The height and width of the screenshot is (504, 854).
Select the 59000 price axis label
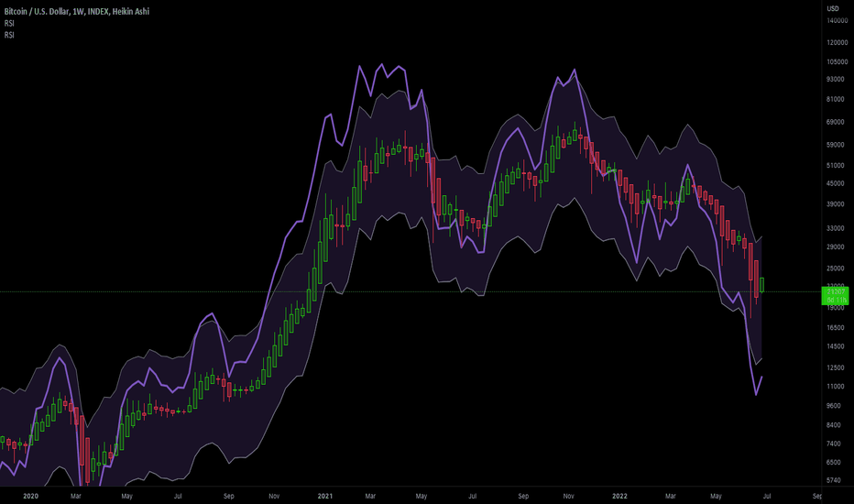coord(836,145)
